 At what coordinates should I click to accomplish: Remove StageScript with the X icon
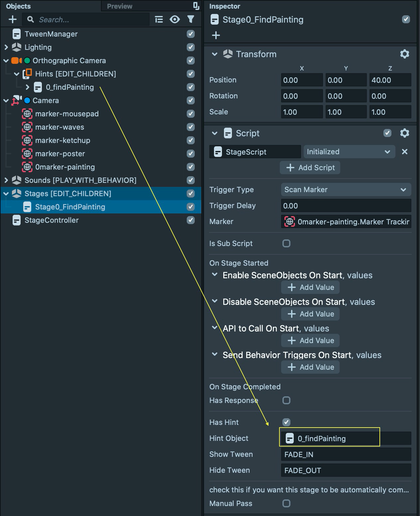click(x=404, y=152)
